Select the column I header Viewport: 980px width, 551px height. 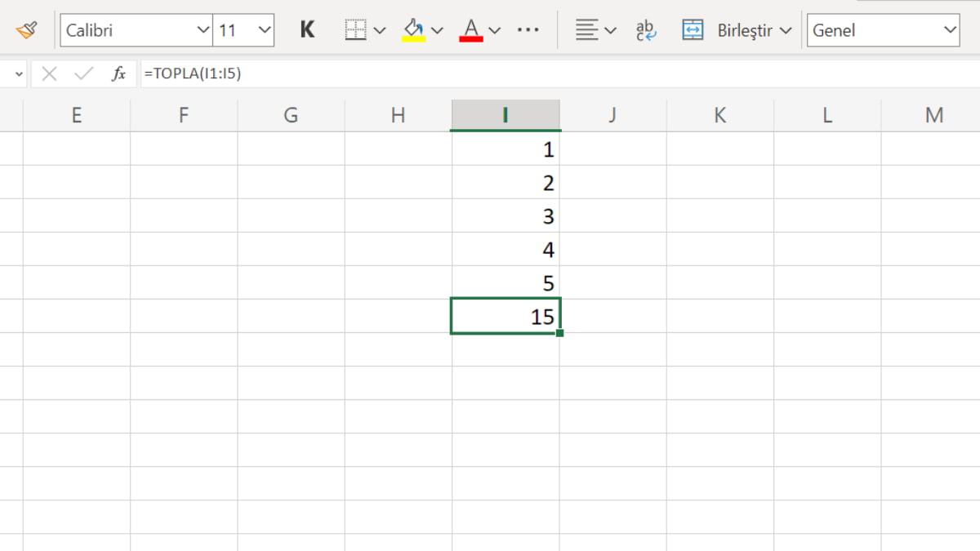[506, 115]
